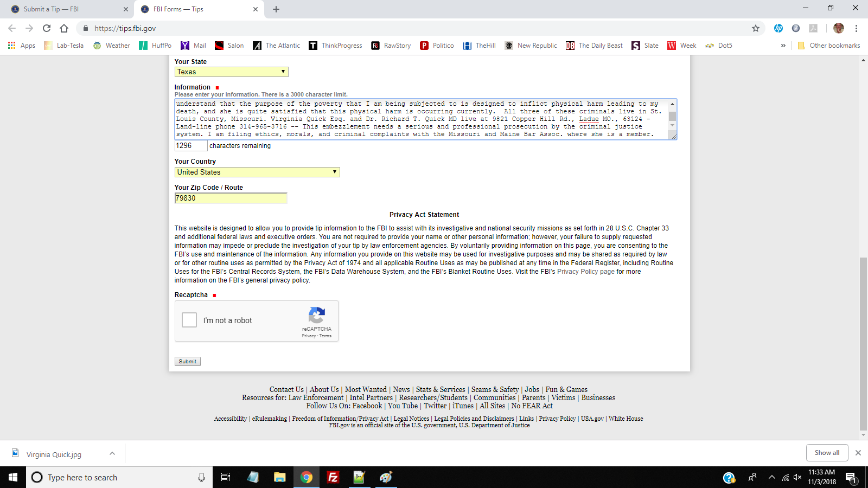Open the Contact Us footer link
The height and width of the screenshot is (488, 868).
(286, 389)
